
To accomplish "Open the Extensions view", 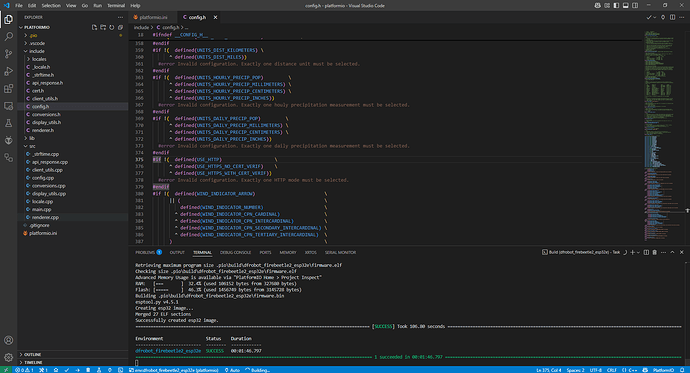I will pos(8,88).
